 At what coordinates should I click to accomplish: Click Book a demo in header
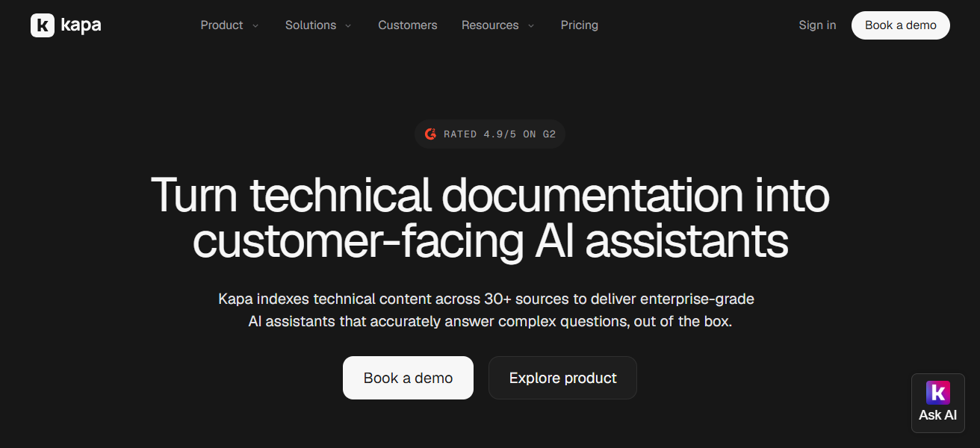901,25
